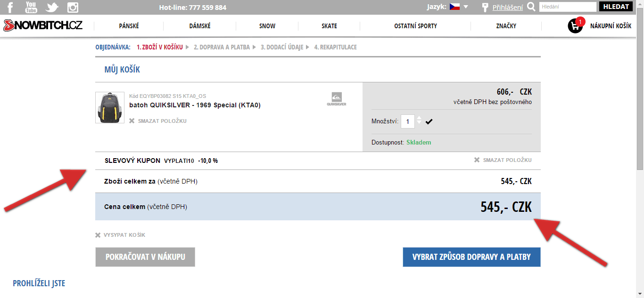
Task: Click the large 545,- CZK total price
Action: tap(506, 207)
